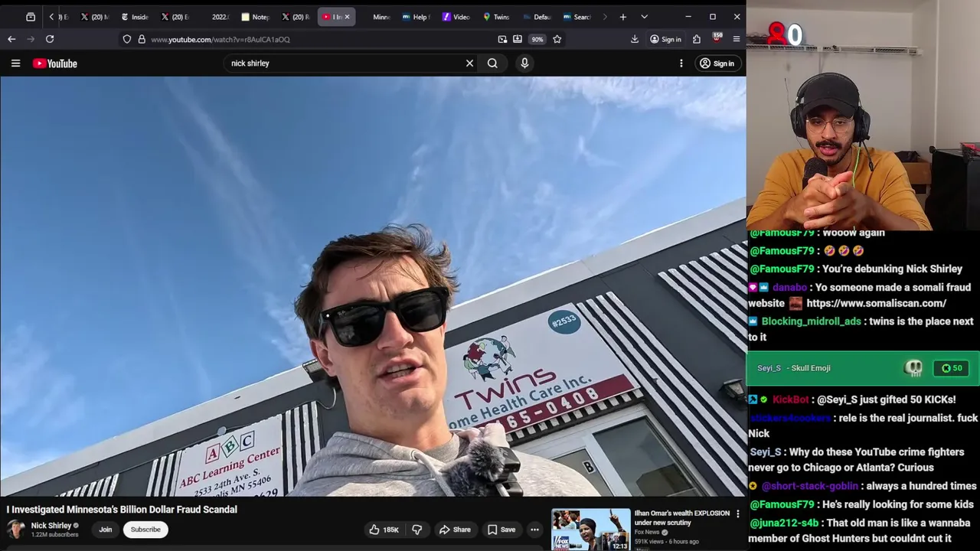Open Ilhan Omar recommended video thumbnail
980x551 pixels.
pyautogui.click(x=591, y=530)
